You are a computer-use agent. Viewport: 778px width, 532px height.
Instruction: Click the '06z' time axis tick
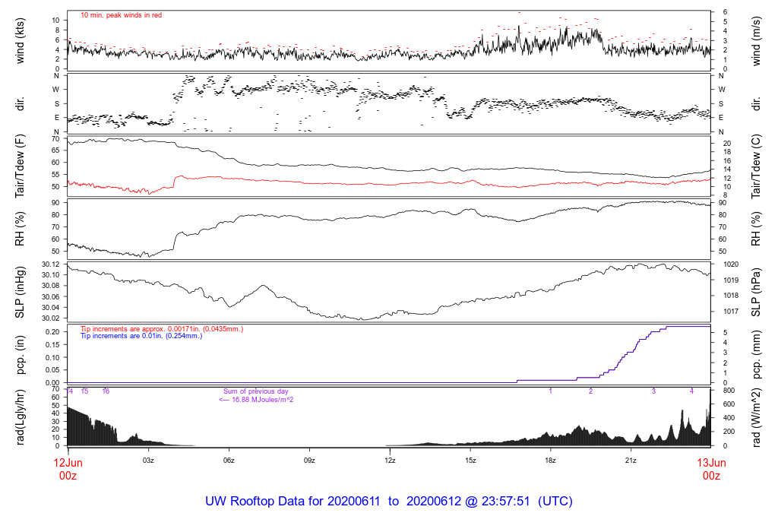click(x=229, y=461)
